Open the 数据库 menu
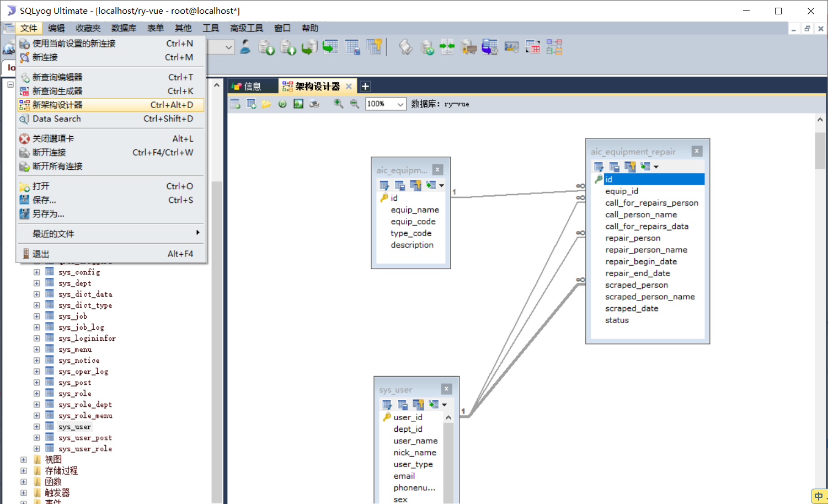Screen dimensions: 828x504 (x=124, y=28)
